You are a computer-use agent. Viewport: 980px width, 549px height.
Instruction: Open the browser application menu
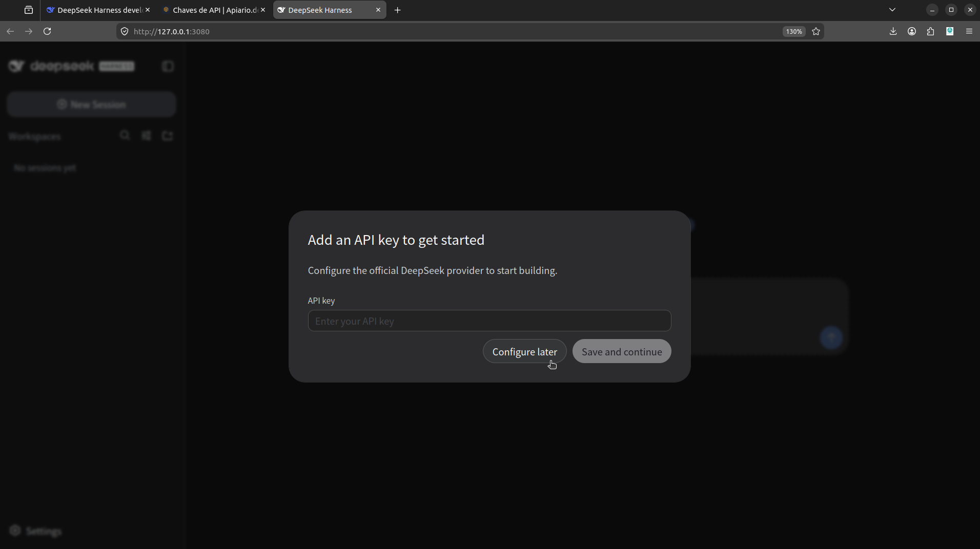969,31
